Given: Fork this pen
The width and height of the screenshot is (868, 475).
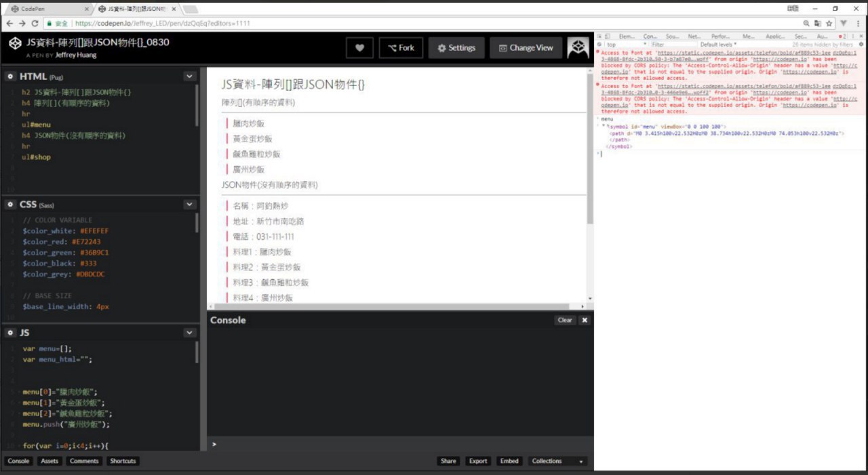Looking at the screenshot, I should point(401,47).
